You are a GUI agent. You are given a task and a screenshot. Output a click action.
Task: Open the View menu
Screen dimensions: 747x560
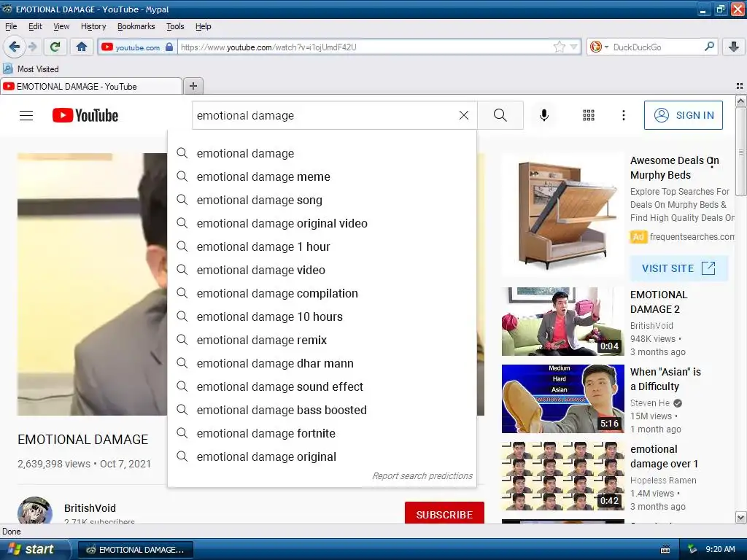click(x=61, y=26)
